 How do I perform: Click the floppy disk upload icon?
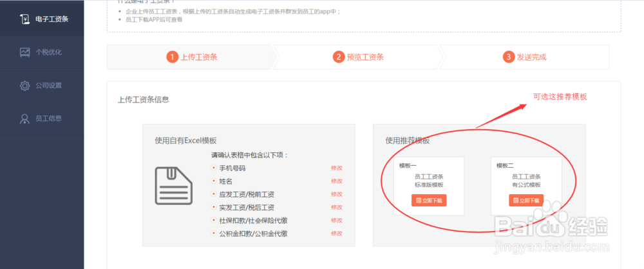(173, 186)
